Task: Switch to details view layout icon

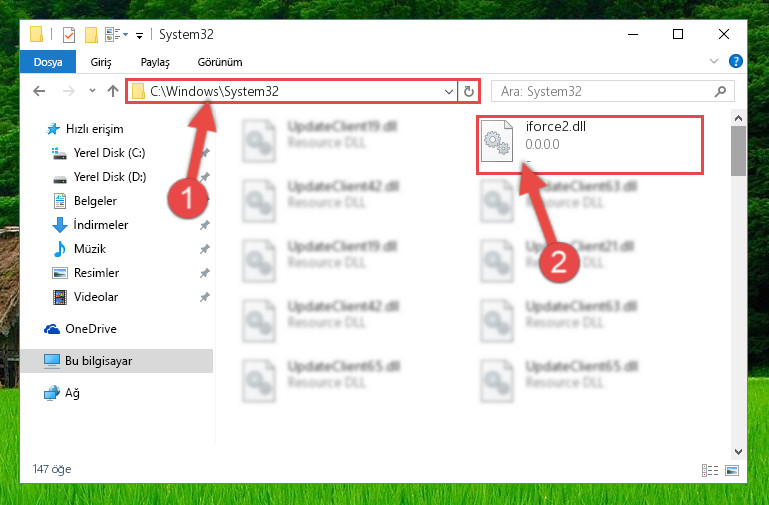Action: 710,470
